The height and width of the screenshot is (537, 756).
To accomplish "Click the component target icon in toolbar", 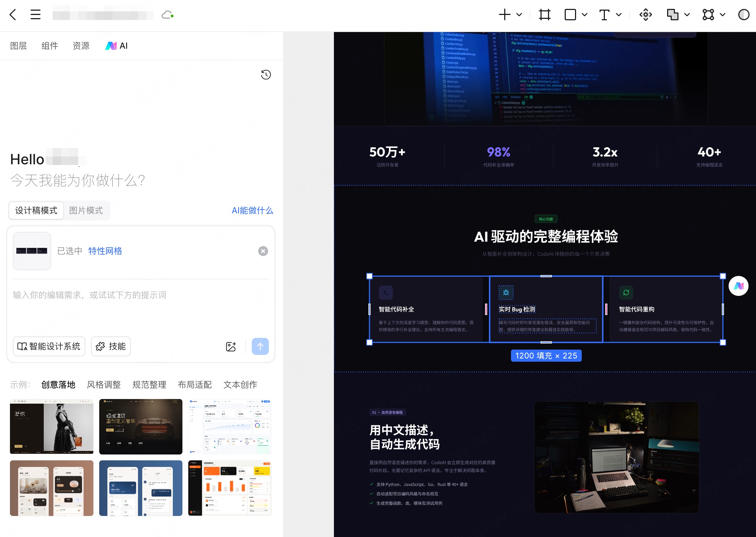I will coord(645,15).
